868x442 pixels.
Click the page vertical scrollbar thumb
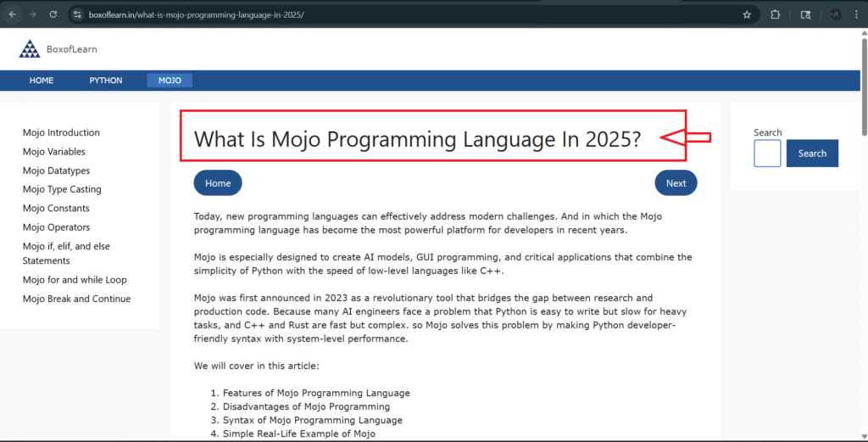pyautogui.click(x=864, y=86)
